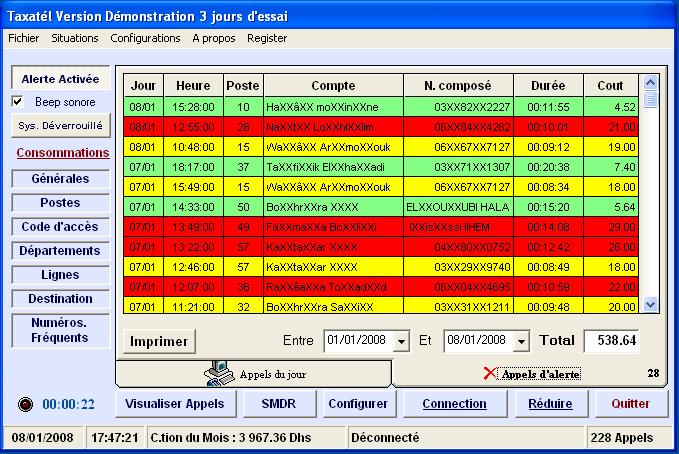Viewport: 679px width, 454px height.
Task: Click status bar monthly consumption 3 967.36 Dhs
Action: 246,438
